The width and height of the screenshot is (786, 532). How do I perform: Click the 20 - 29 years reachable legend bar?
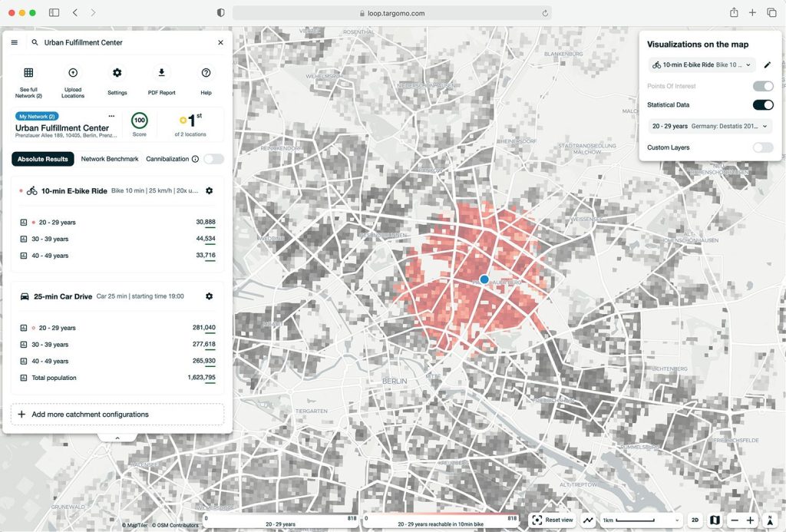[441, 520]
